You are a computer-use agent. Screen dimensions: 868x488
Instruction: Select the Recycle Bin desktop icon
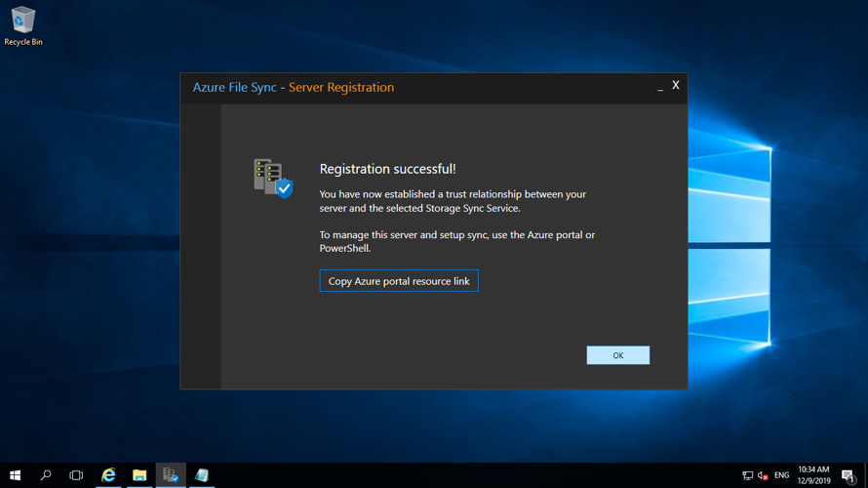click(23, 26)
